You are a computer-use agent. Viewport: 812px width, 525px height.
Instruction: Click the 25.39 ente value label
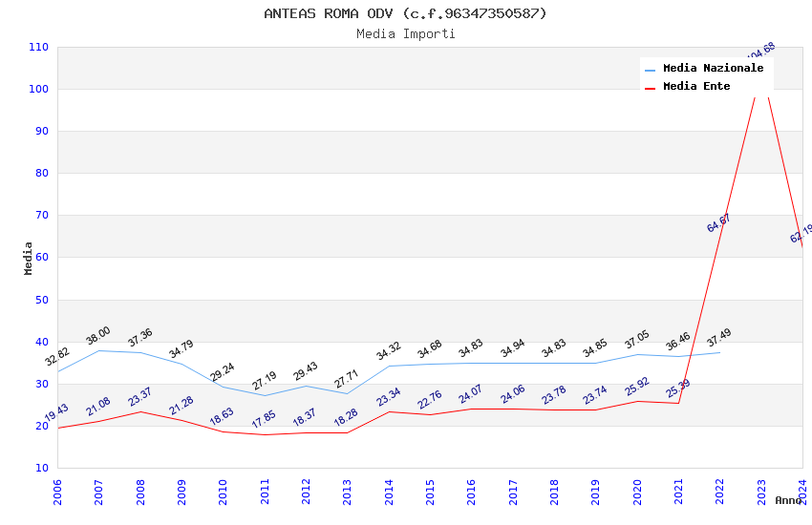tap(678, 388)
